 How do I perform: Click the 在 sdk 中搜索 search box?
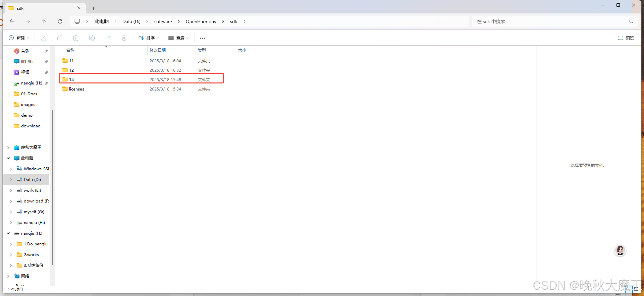(550, 21)
